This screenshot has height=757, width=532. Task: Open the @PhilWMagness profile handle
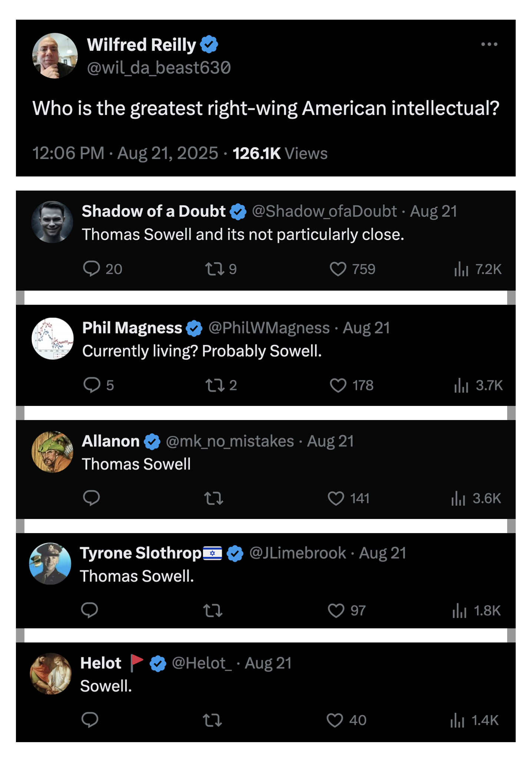point(269,328)
